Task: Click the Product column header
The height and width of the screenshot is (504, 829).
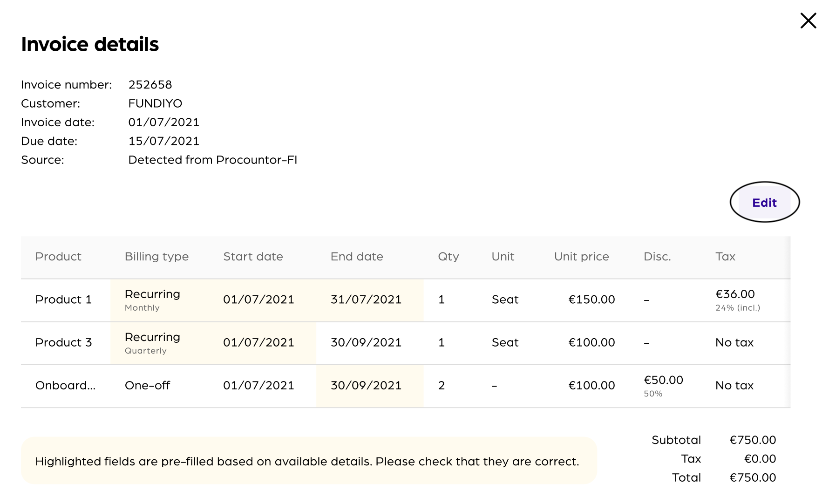Action: point(58,257)
